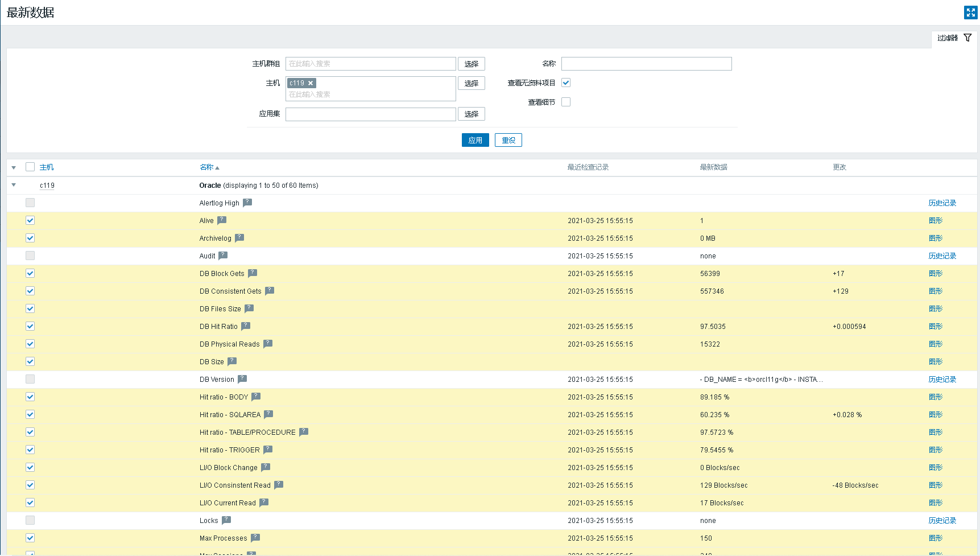
Task: Uncheck the Max Processes row checkbox
Action: [30, 538]
